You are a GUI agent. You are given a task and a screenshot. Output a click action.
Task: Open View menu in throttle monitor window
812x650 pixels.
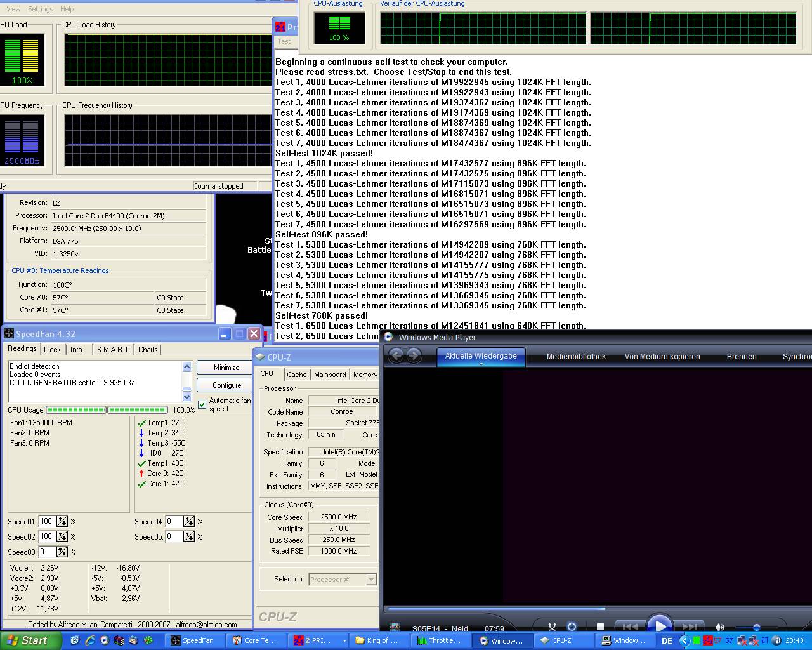[13, 9]
